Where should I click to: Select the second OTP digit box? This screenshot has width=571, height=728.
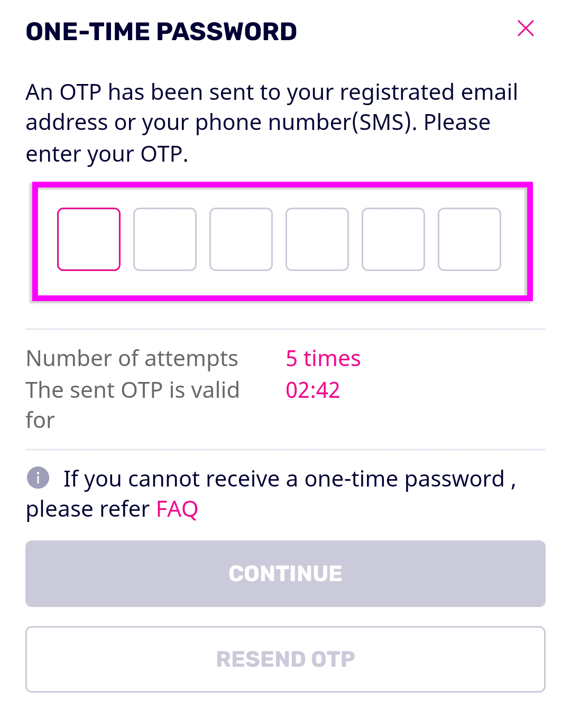(x=165, y=239)
